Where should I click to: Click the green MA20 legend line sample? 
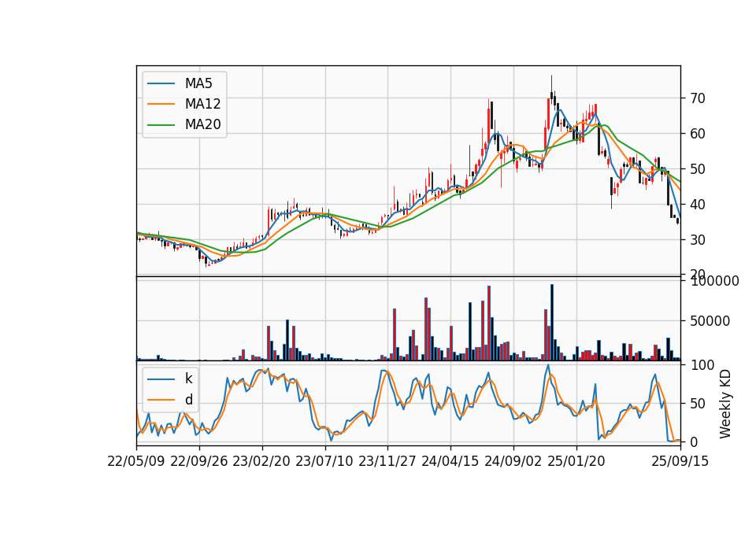click(161, 125)
